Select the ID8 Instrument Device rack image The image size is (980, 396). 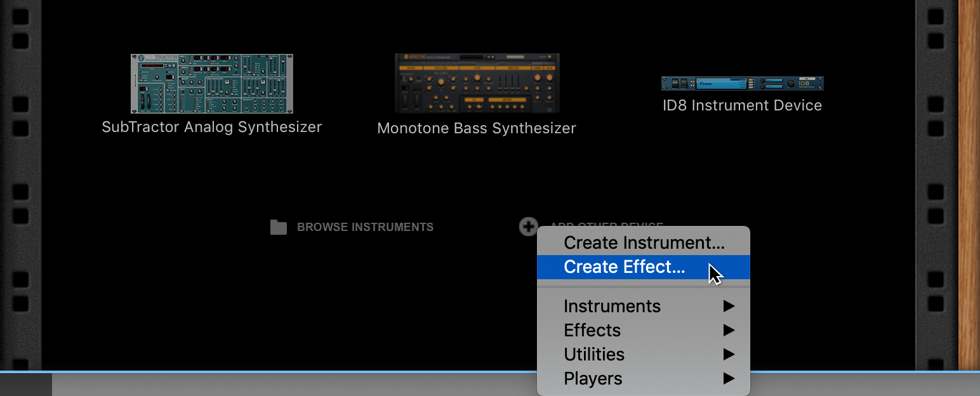click(741, 82)
